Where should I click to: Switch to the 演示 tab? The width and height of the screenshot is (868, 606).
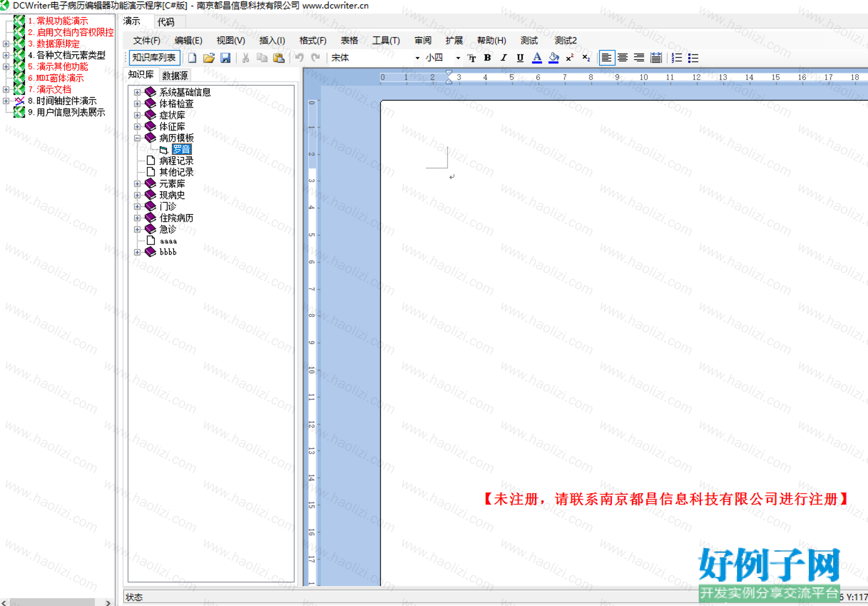point(132,21)
